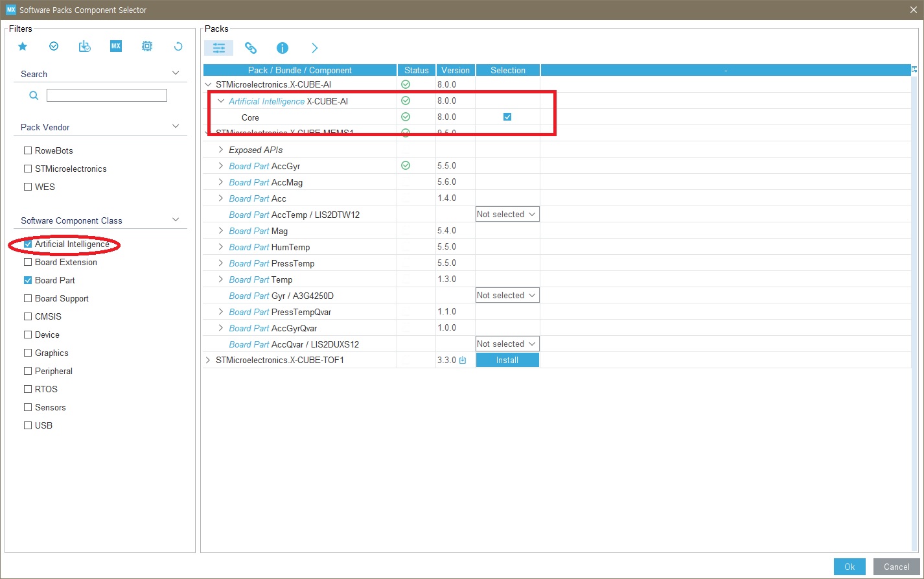The image size is (924, 579).
Task: Click Board Part Temp link text
Action: (x=260, y=279)
